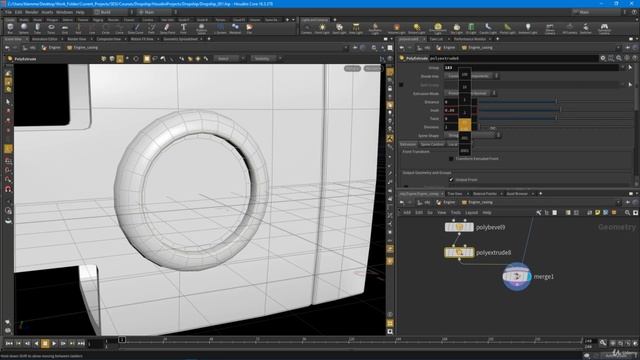
Task: Switch to the Spine Control parameter tab
Action: [x=432, y=144]
